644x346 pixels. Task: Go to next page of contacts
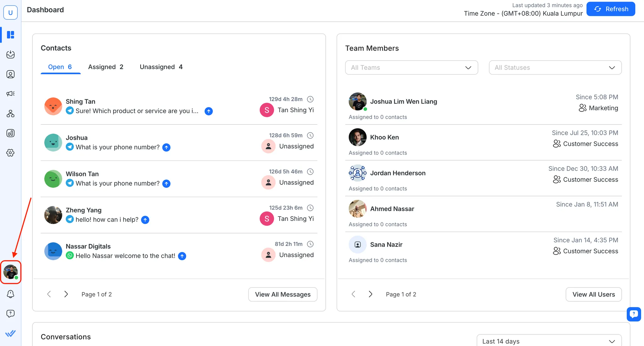click(66, 294)
